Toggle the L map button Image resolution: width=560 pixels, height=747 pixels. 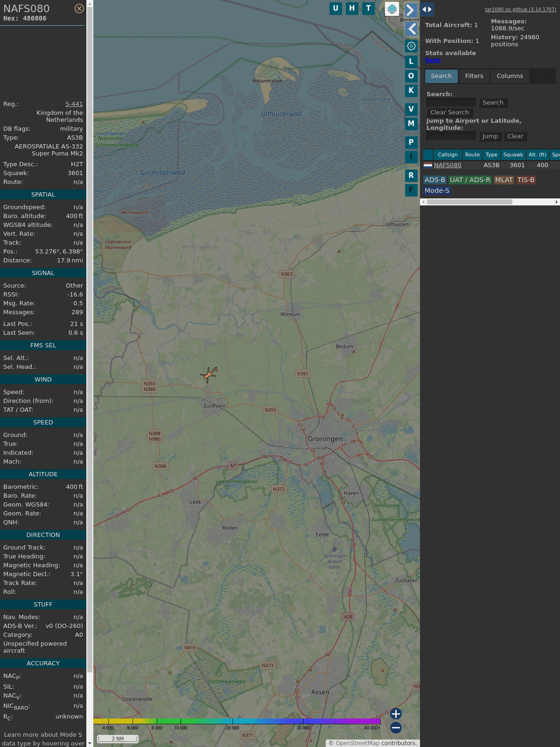[411, 62]
